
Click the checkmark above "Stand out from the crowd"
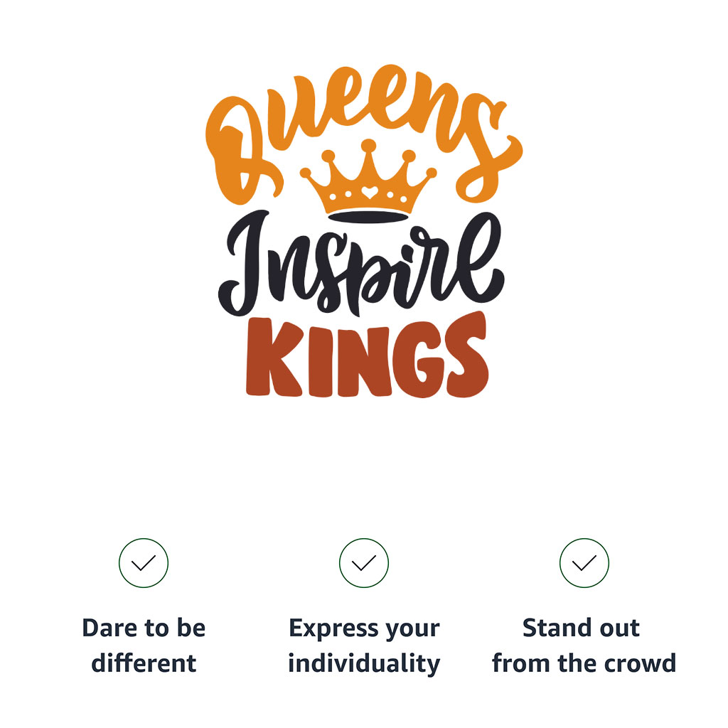coord(584,563)
